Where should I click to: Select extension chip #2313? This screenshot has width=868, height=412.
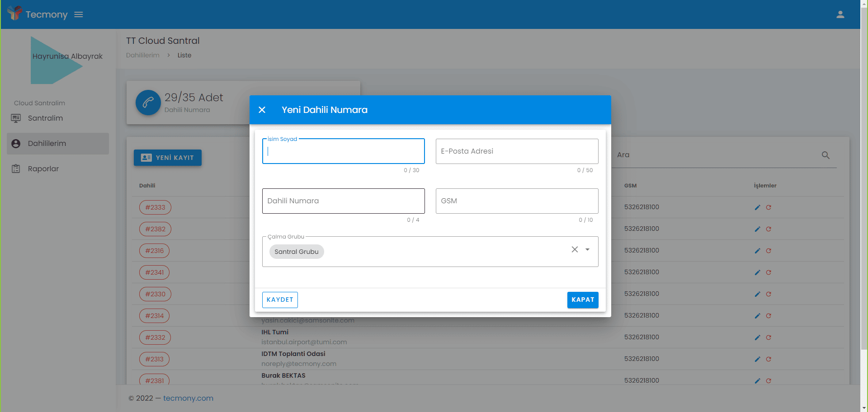[155, 359]
